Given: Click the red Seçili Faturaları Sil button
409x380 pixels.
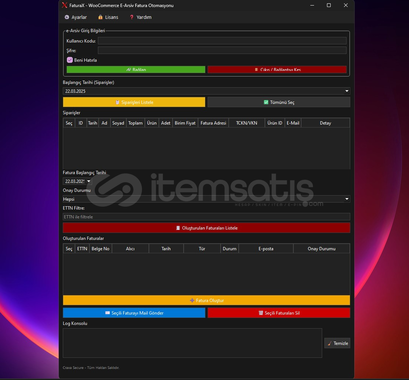Looking at the screenshot, I should 279,313.
